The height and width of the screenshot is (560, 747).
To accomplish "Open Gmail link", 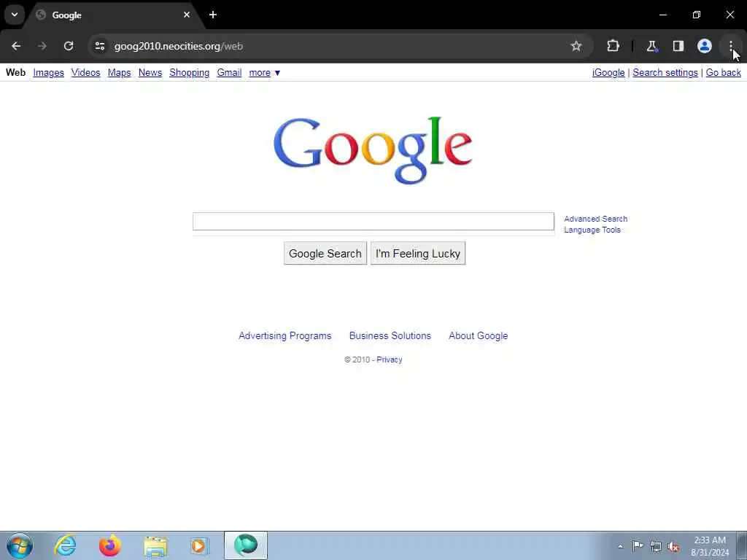I will [x=229, y=72].
